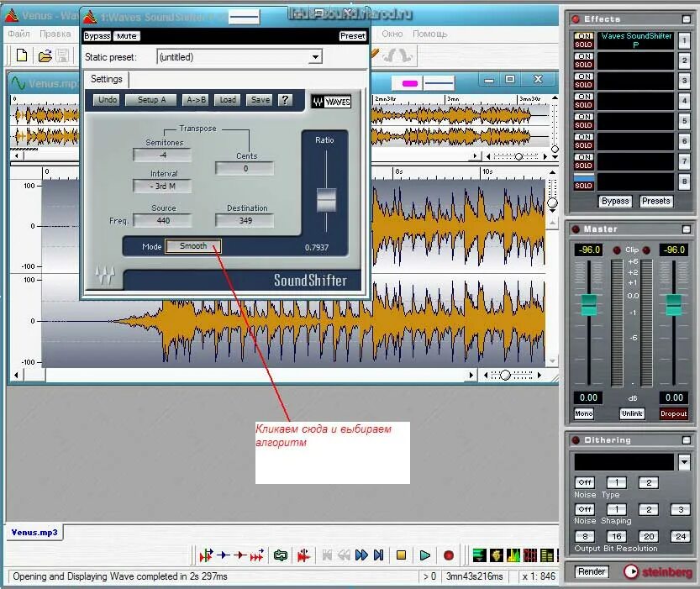Click the left Master fader handle

click(588, 305)
